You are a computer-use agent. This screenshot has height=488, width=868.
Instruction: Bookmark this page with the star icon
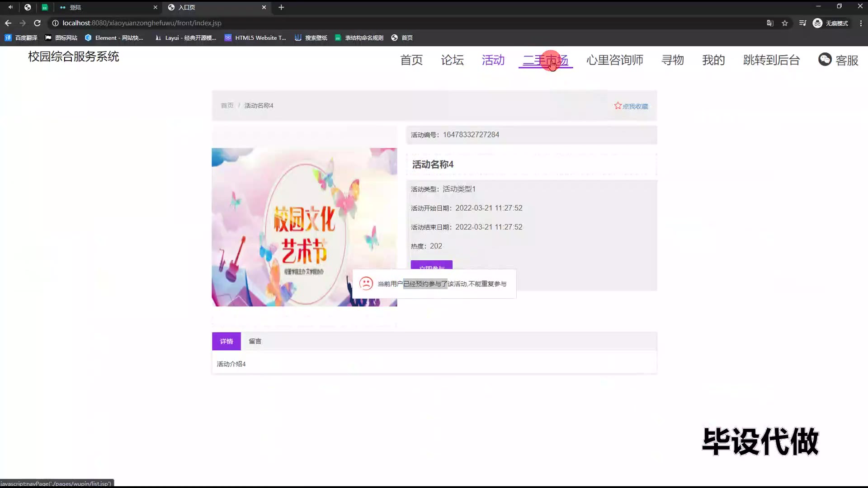tap(785, 23)
